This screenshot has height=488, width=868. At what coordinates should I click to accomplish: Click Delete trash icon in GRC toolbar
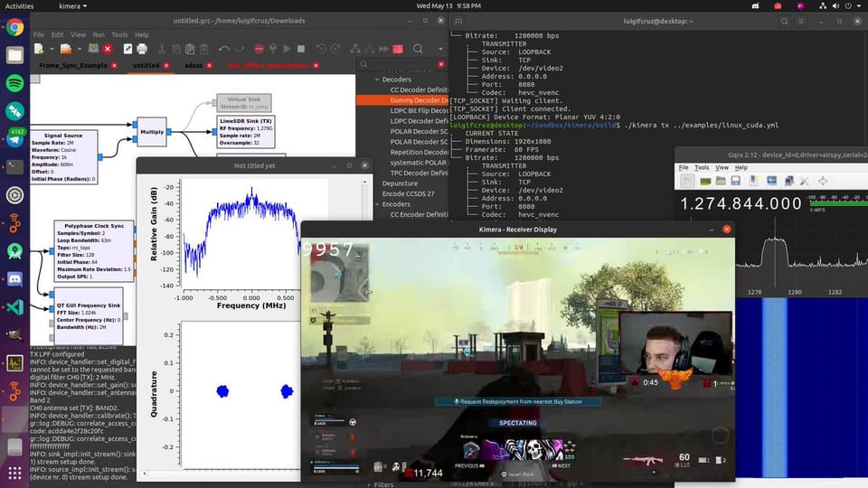pyautogui.click(x=203, y=49)
